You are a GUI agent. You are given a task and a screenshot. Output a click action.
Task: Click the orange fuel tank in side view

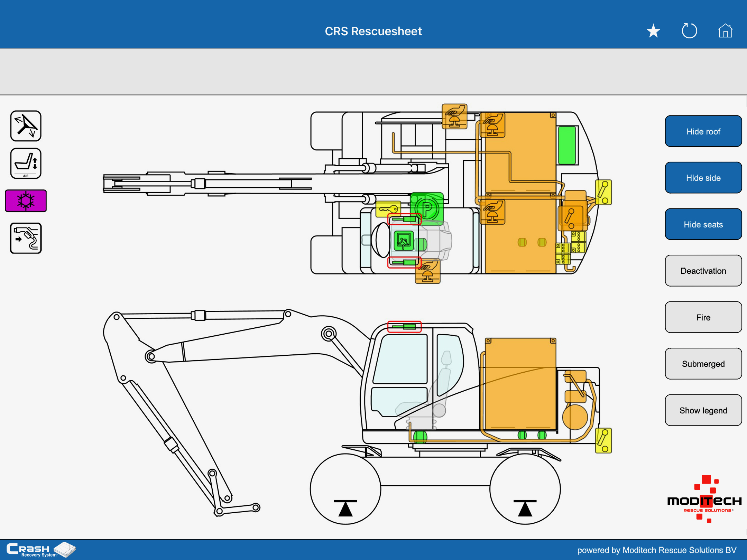[520, 384]
